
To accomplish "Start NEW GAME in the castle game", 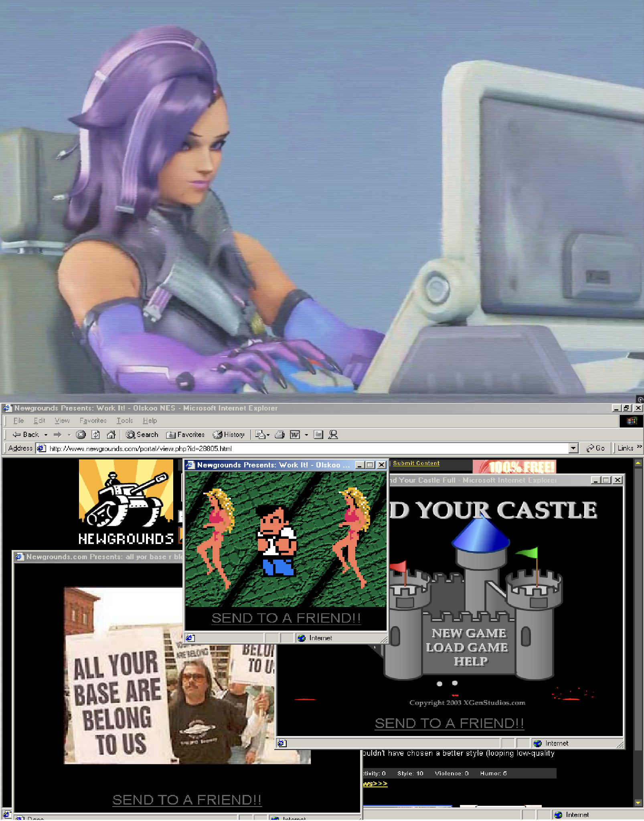I will pos(469,633).
